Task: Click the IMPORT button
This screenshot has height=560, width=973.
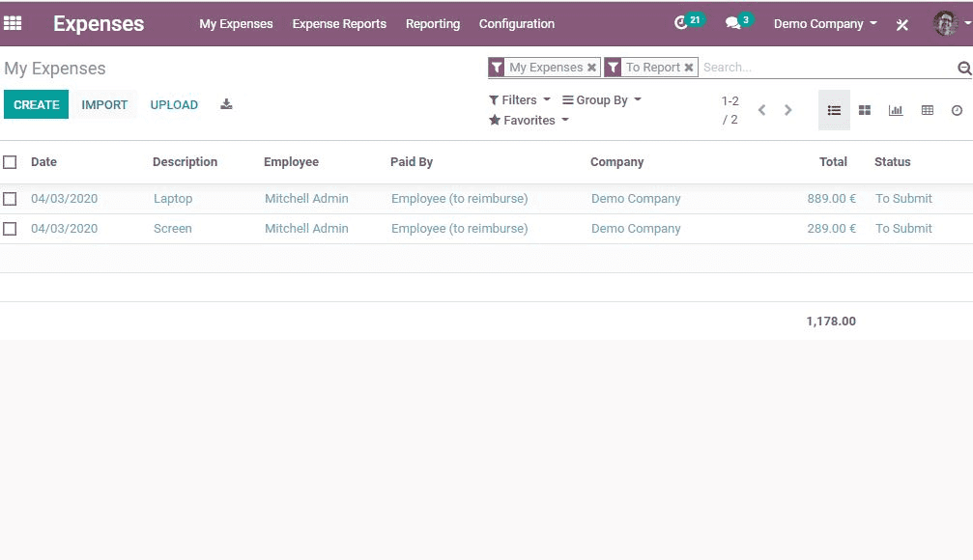Action: click(x=104, y=105)
